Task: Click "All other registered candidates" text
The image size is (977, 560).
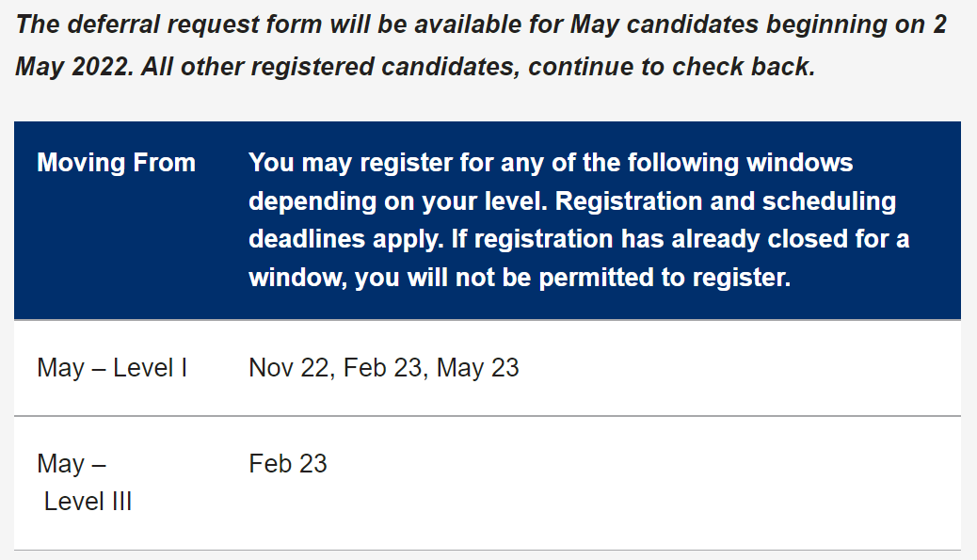Action: (331, 68)
